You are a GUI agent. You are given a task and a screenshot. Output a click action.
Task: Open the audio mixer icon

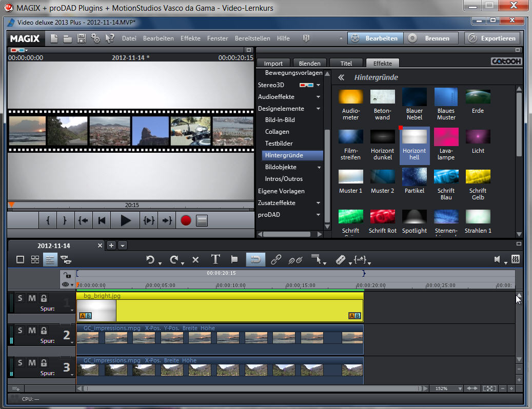click(516, 259)
